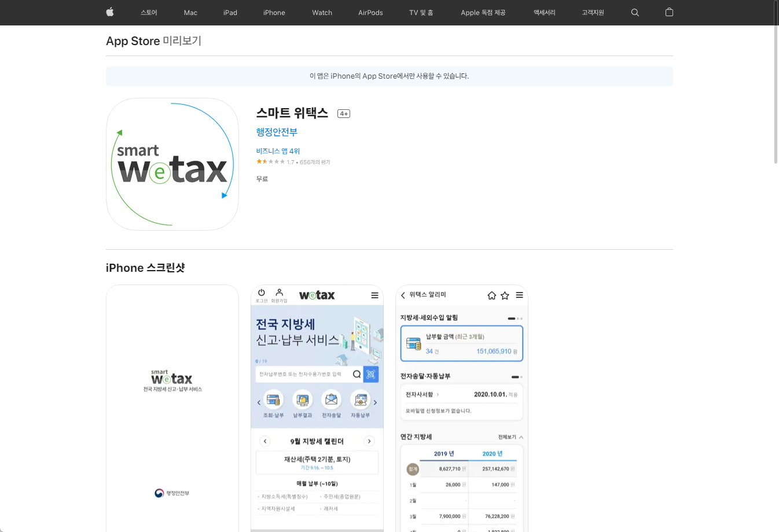Click the Apple logo icon

[x=110, y=12]
